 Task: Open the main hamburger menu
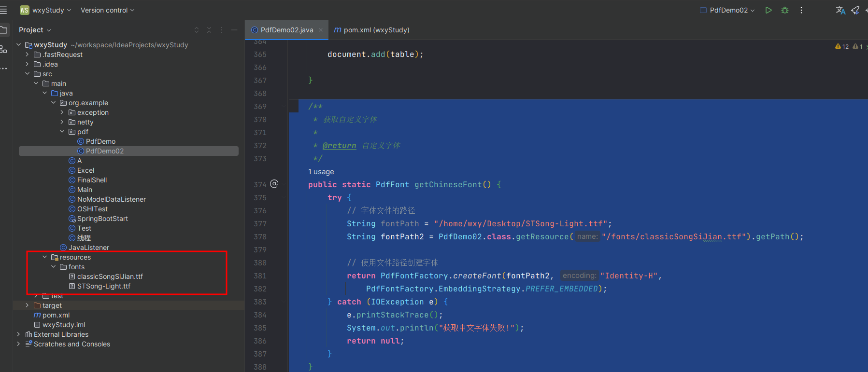pos(4,10)
